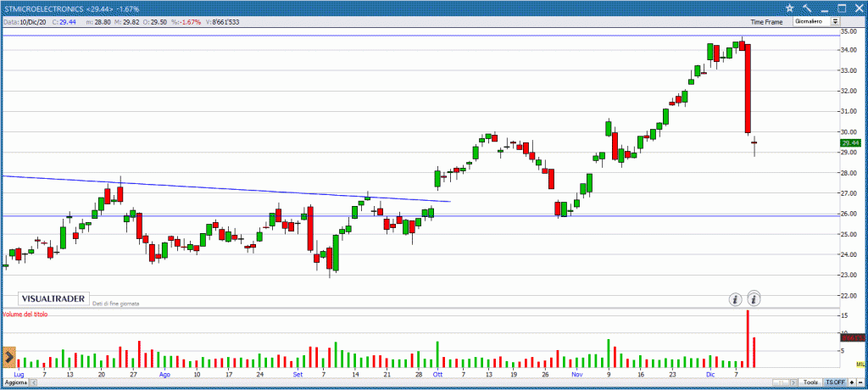Click the VISUALTRADER logo
868x390 pixels.
coord(53,298)
